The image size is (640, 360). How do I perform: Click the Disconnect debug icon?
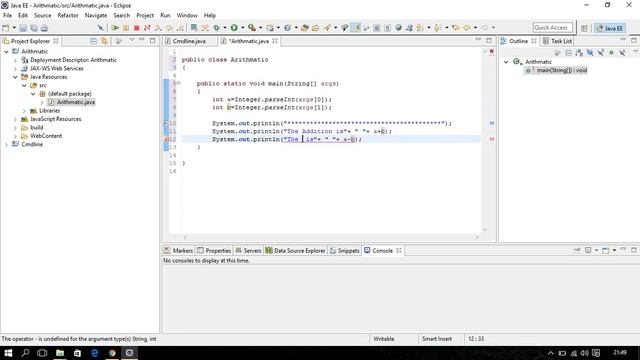(147, 28)
